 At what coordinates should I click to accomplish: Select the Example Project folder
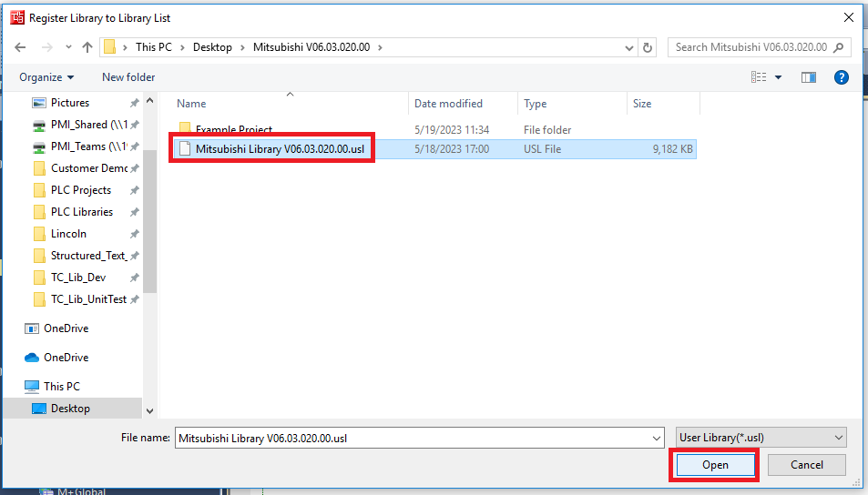(233, 129)
